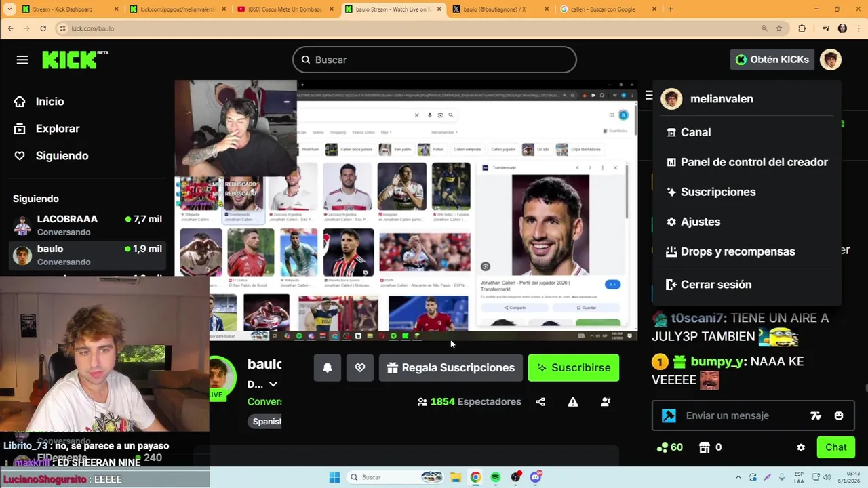Show hidden system tray icons chevron
The height and width of the screenshot is (488, 868).
[x=738, y=477]
